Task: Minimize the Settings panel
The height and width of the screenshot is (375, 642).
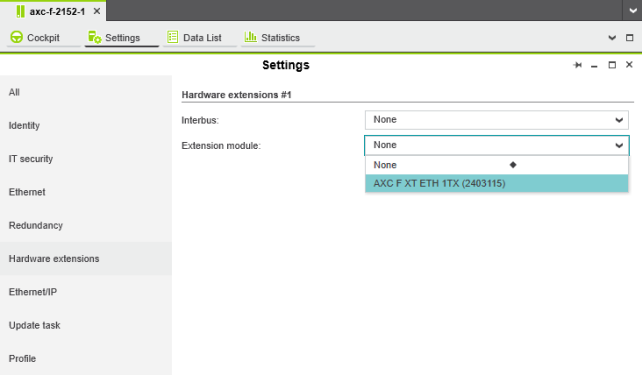Action: pos(594,66)
